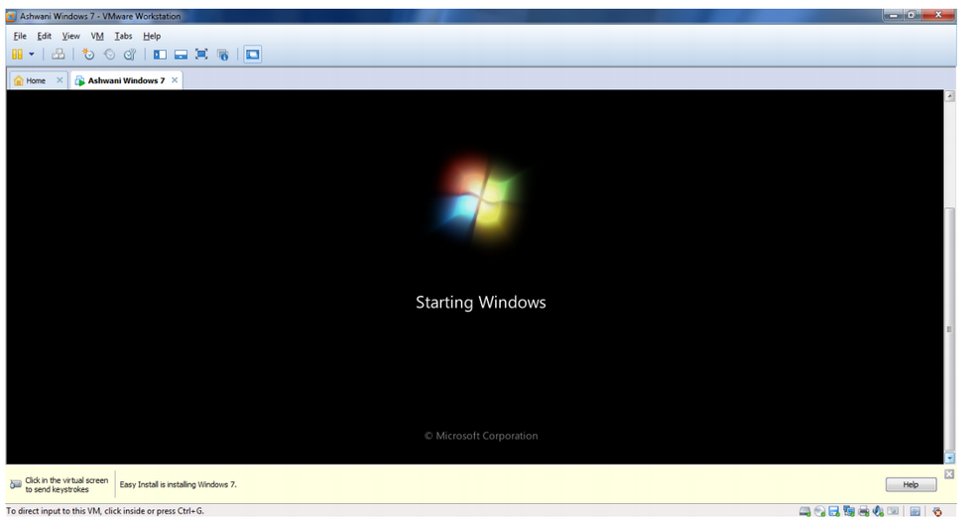Click the vertical scrollbar down arrow

pyautogui.click(x=949, y=458)
